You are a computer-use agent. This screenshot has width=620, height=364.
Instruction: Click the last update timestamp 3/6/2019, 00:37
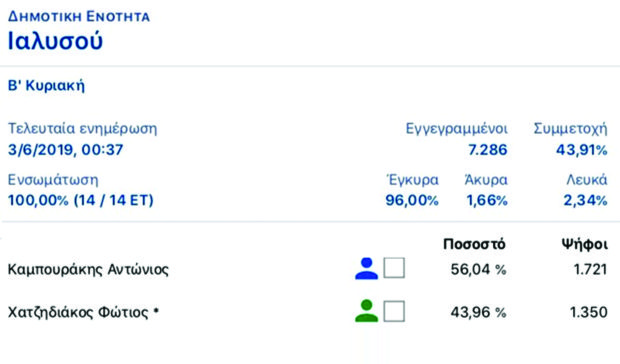[x=66, y=150]
